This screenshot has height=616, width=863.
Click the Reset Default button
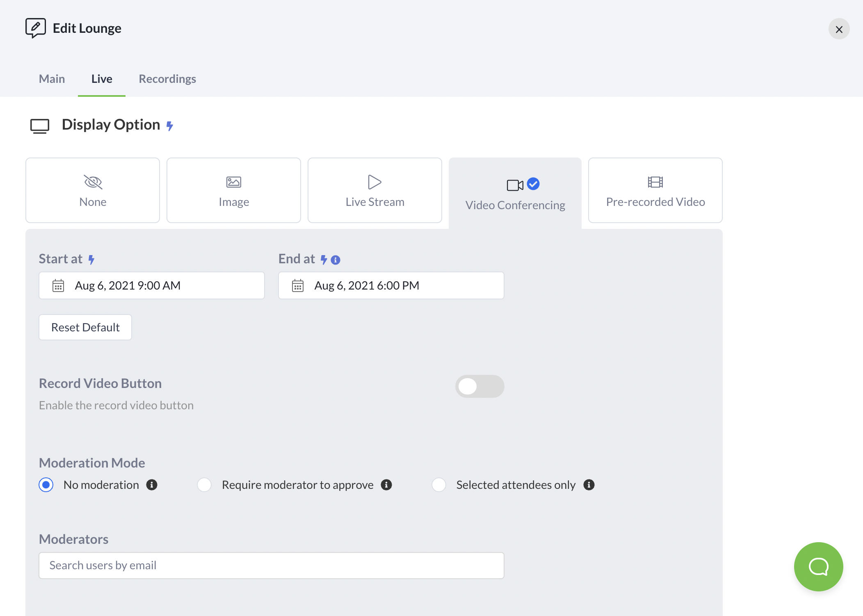(85, 327)
